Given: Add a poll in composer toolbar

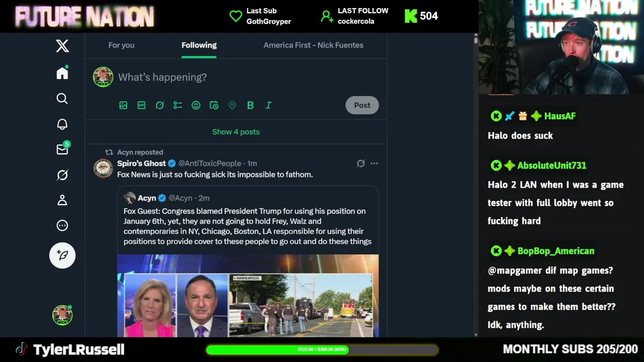Looking at the screenshot, I should tap(178, 105).
